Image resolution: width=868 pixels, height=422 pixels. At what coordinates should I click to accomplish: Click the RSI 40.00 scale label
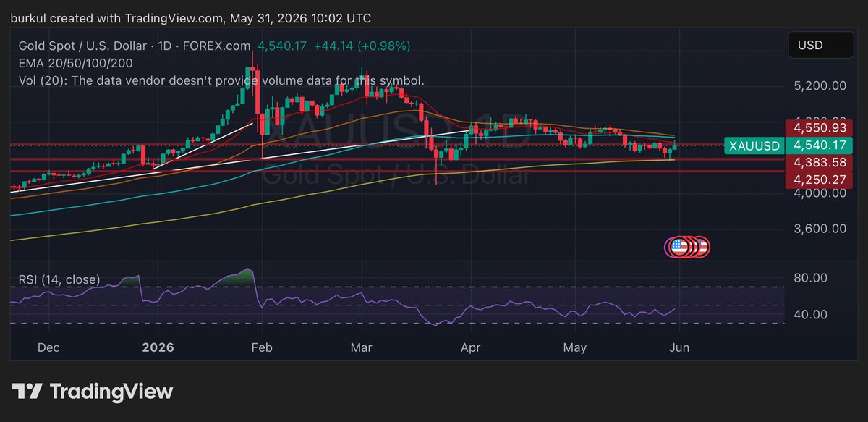pos(810,315)
